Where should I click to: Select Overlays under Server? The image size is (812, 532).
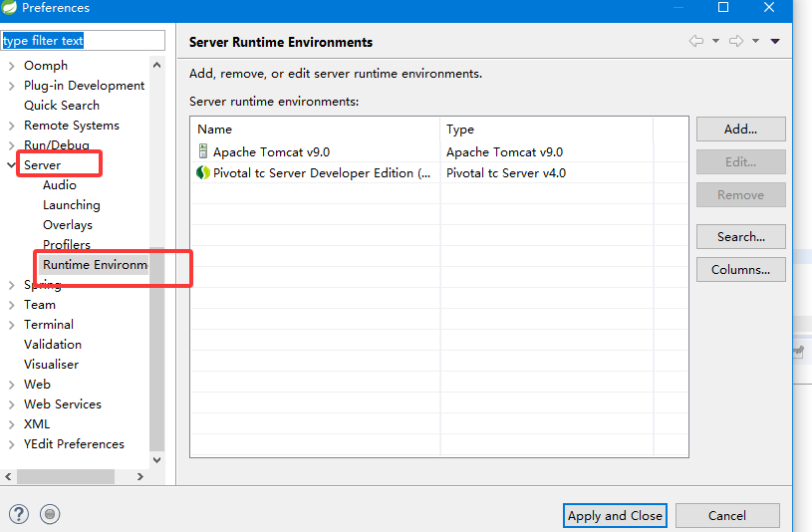[68, 225]
